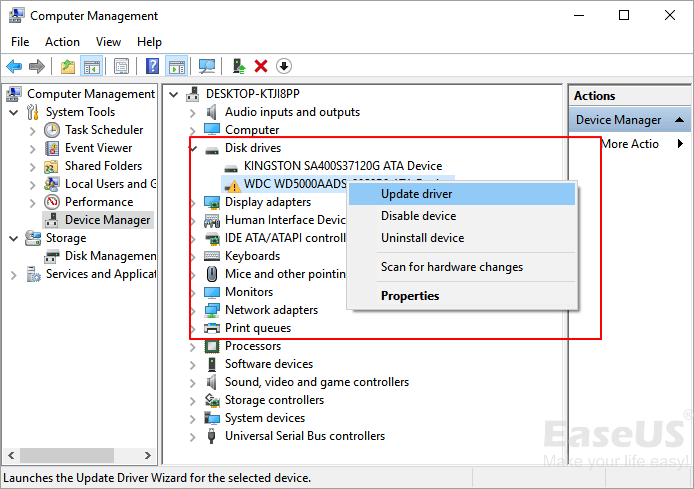This screenshot has width=694, height=489.
Task: Click the blue Back arrow in toolbar
Action: point(14,66)
